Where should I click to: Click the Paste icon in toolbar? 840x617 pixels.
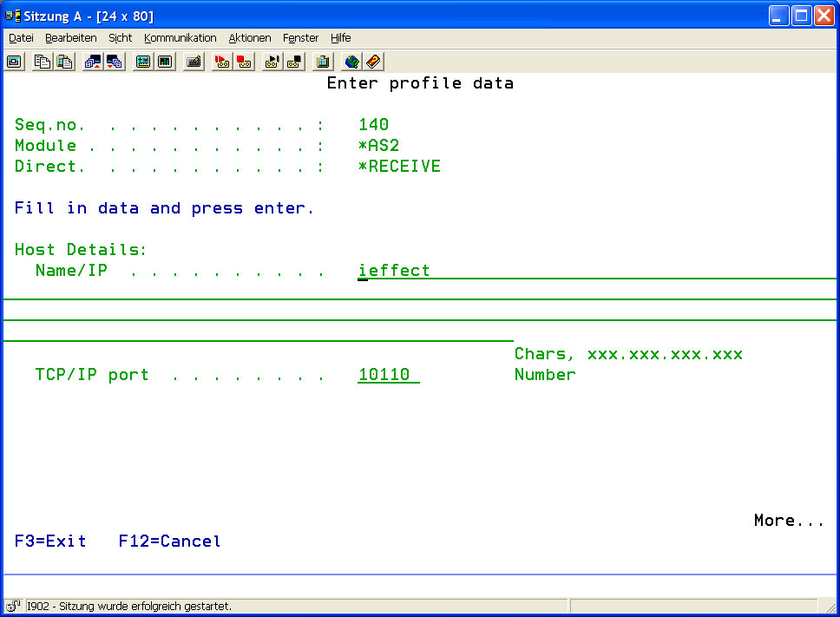(64, 62)
